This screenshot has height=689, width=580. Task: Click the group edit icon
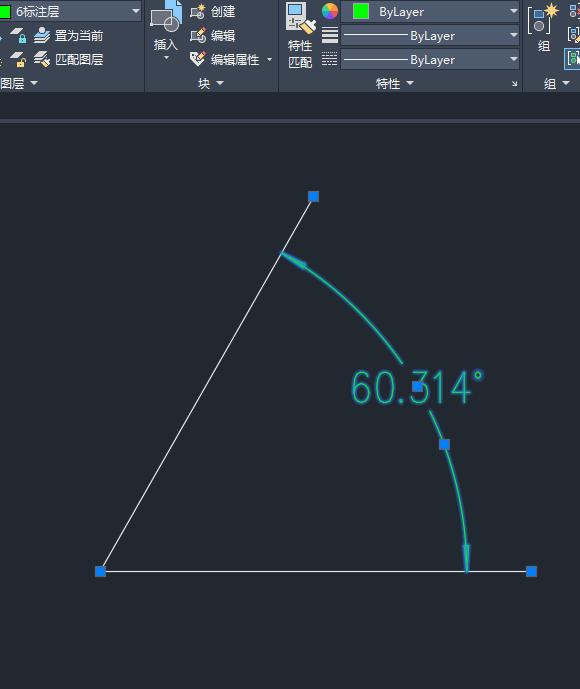coord(574,35)
